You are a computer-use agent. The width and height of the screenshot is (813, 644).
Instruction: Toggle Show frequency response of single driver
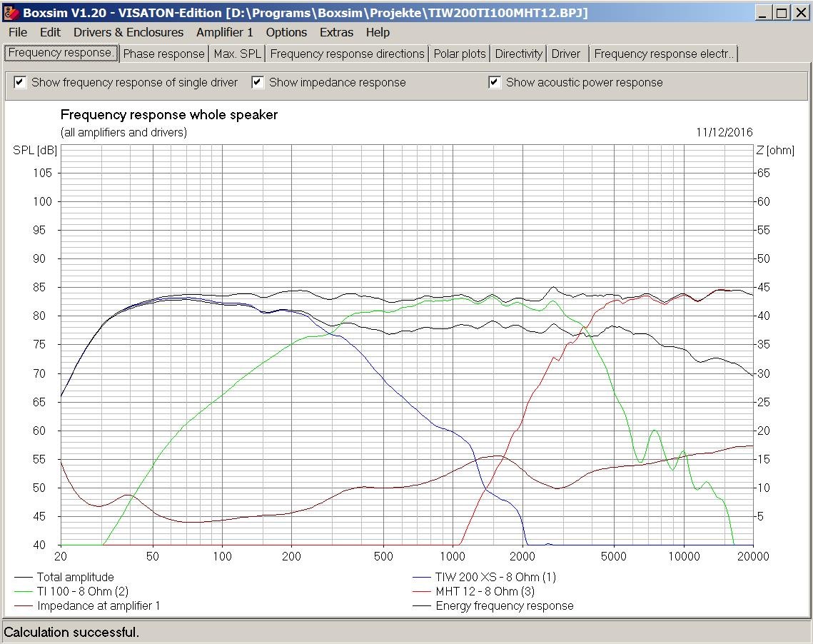20,82
